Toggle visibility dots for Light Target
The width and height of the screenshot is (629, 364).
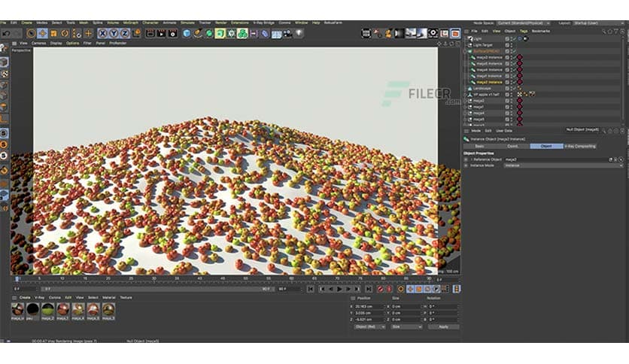511,45
